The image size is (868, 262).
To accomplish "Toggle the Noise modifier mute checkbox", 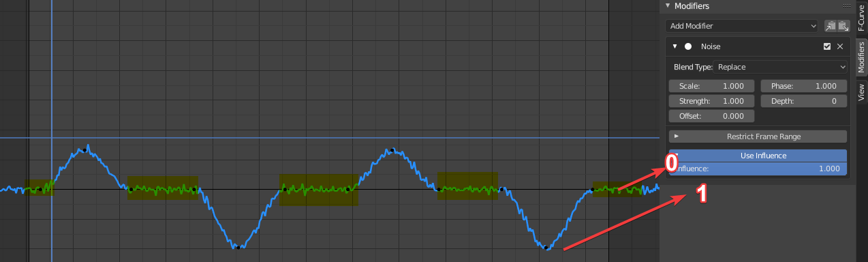I will click(827, 46).
